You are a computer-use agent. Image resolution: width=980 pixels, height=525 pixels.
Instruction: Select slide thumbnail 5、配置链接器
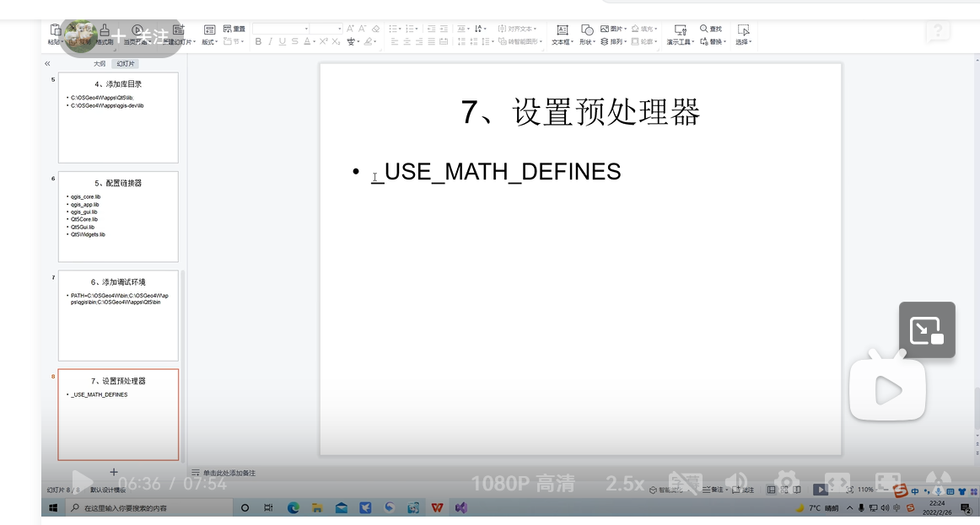click(x=118, y=217)
